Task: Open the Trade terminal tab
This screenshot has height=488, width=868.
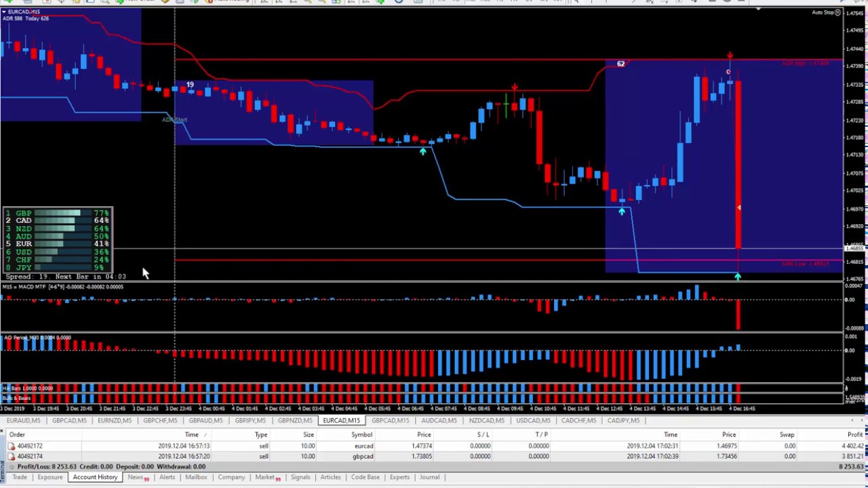Action: coord(19,477)
